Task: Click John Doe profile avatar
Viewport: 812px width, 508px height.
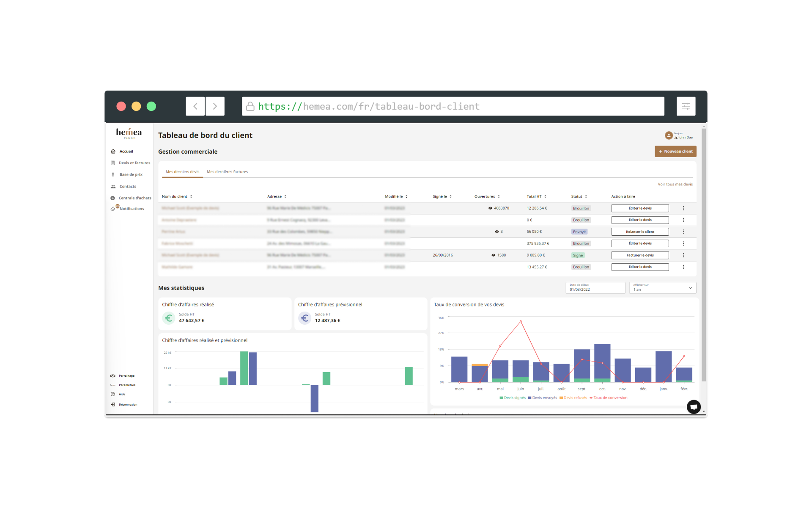Action: point(669,135)
